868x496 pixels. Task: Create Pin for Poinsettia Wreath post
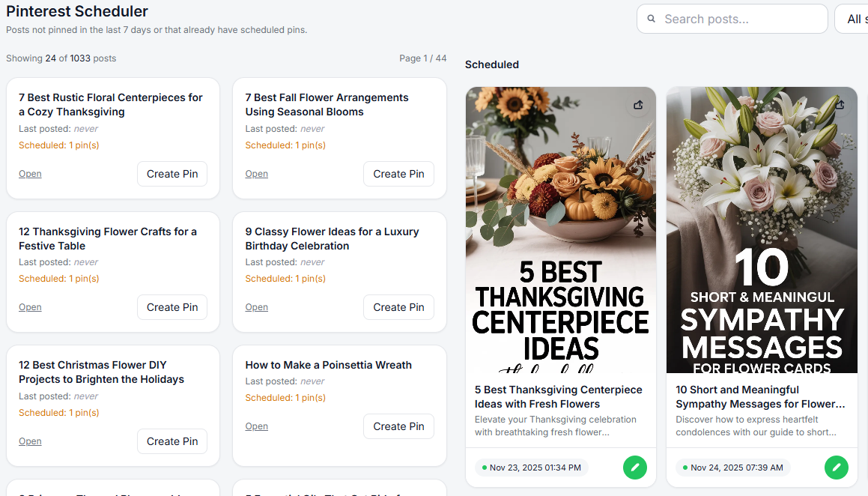[x=398, y=426]
